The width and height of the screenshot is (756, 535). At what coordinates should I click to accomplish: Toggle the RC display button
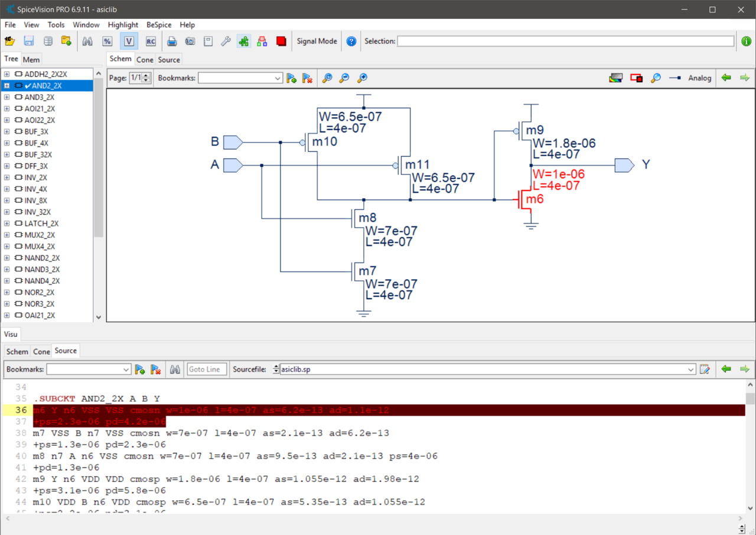click(151, 41)
